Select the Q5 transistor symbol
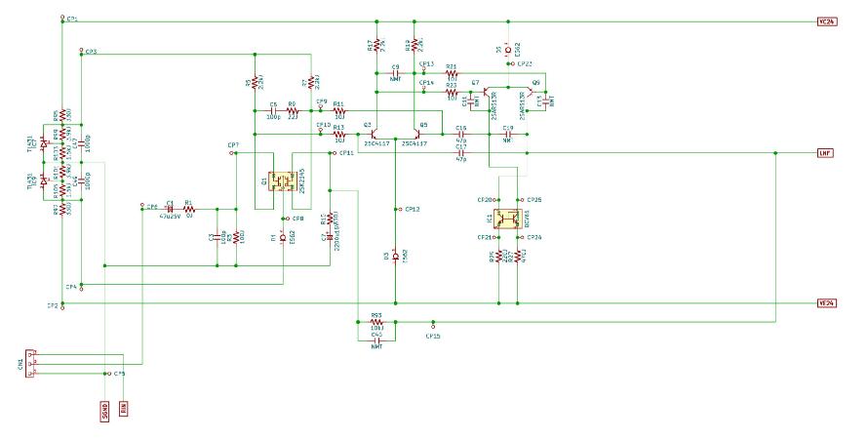The width and height of the screenshot is (868, 439). 415,134
